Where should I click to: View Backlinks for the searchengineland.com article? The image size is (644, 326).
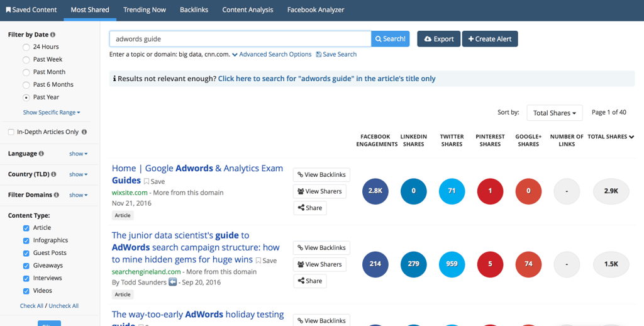coord(321,248)
